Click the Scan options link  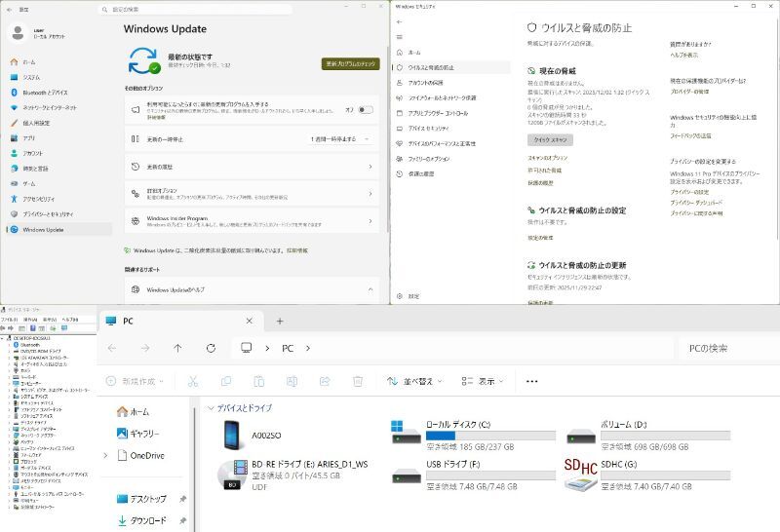(540, 157)
